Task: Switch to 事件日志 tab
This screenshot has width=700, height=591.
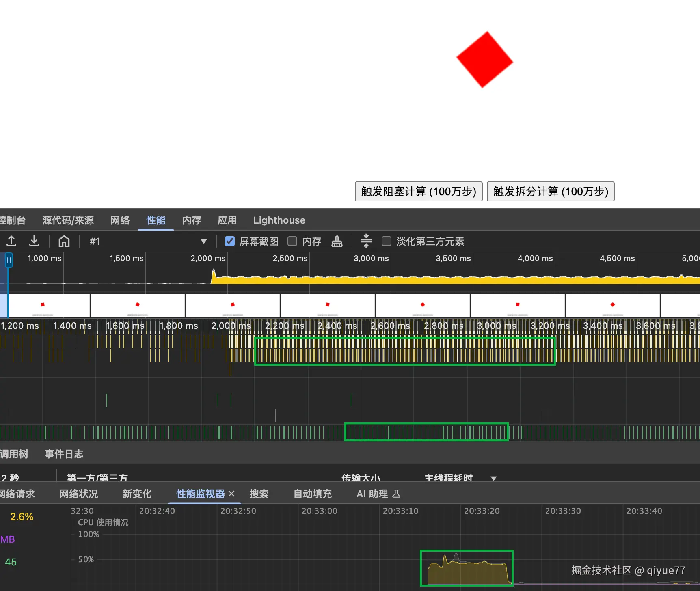Action: tap(64, 454)
